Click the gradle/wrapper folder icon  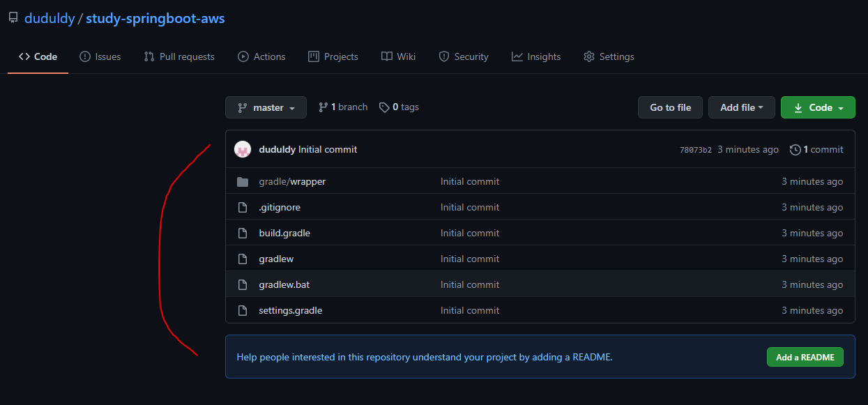(x=243, y=181)
